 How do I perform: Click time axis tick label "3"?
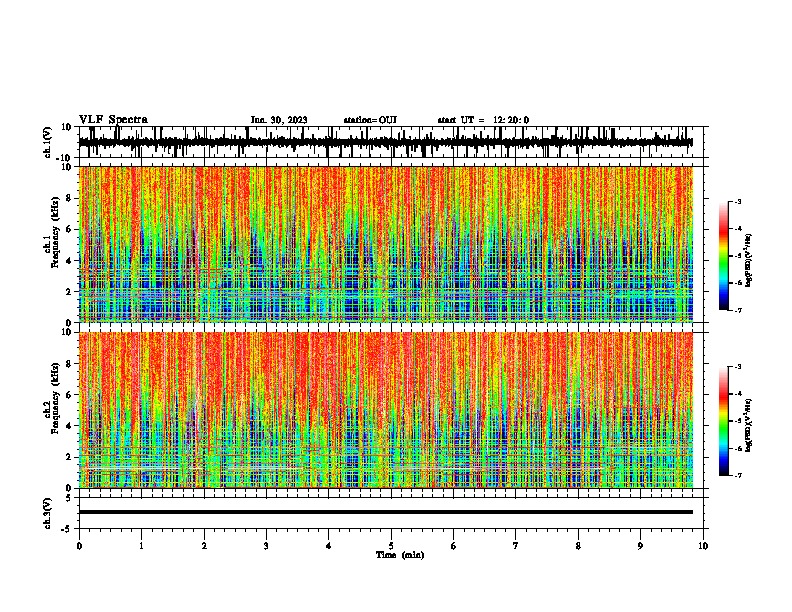tap(266, 546)
